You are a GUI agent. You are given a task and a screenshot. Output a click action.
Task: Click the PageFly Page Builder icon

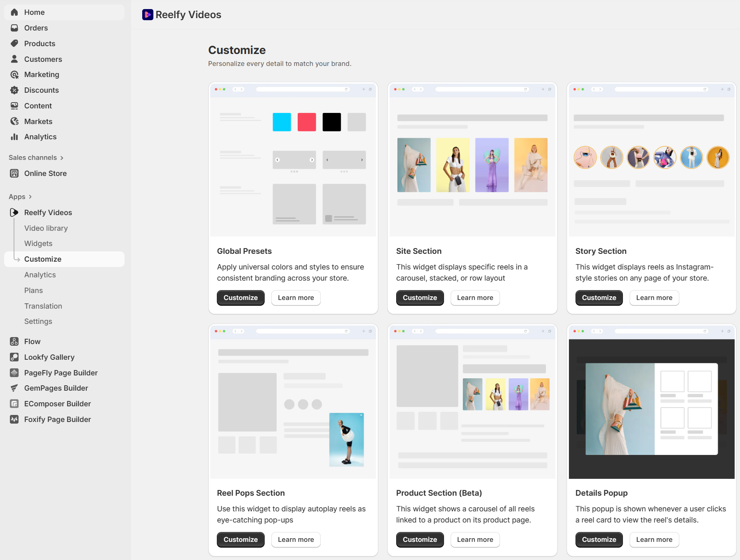(14, 373)
